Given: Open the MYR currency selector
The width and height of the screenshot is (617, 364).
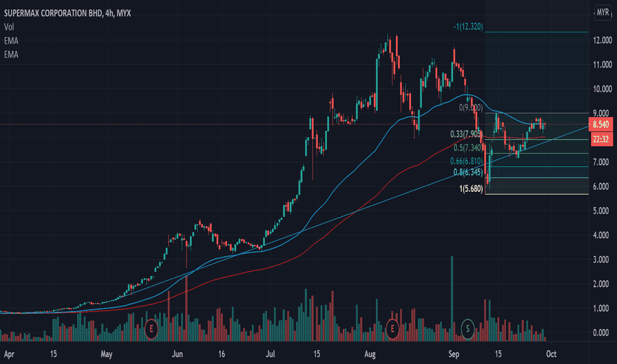Looking at the screenshot, I should (x=602, y=12).
